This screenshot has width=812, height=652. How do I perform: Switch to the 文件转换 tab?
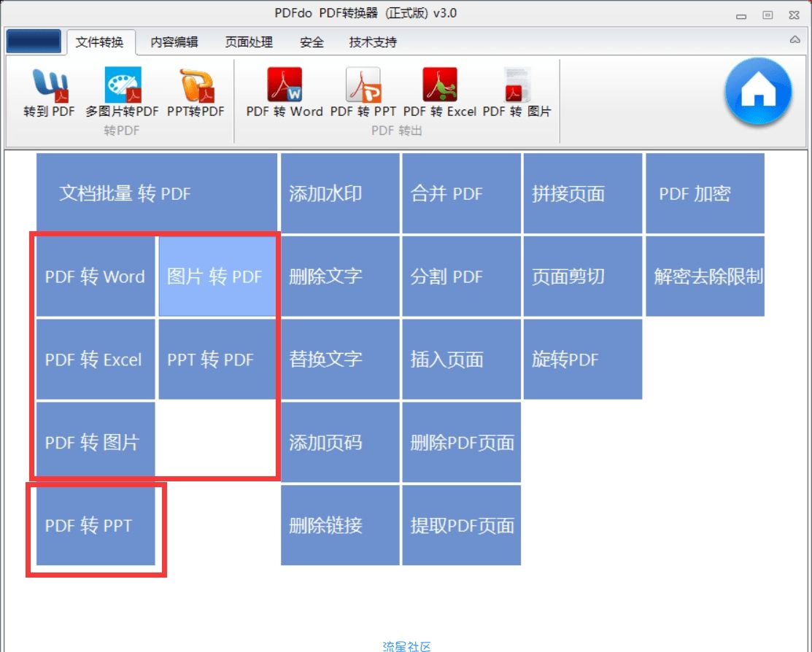tap(99, 42)
